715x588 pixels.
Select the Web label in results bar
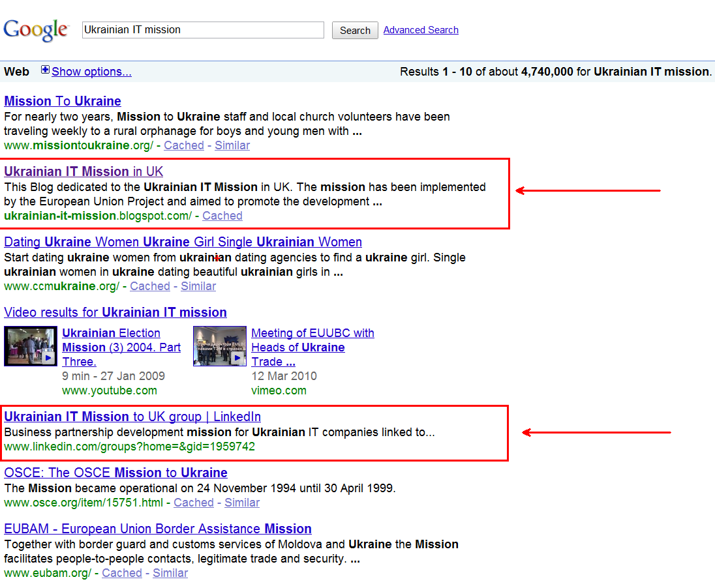click(x=16, y=72)
